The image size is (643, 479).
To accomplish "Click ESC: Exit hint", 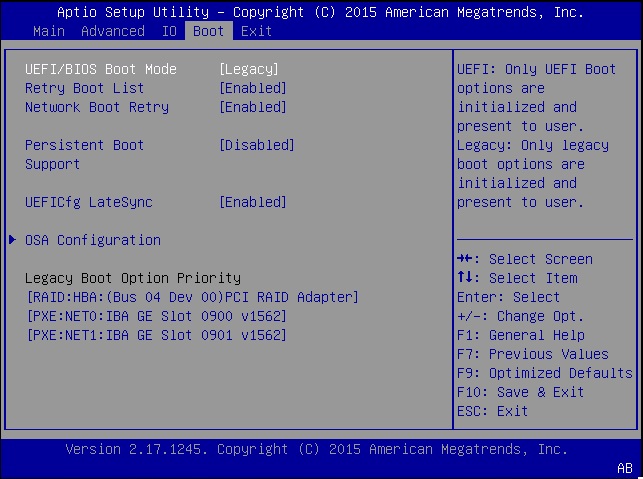I will pos(493,411).
